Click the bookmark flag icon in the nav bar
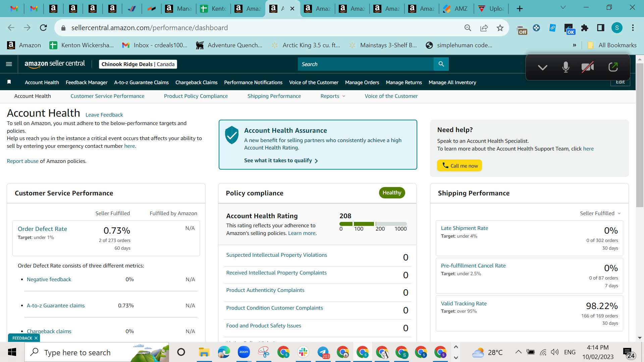644x362 pixels. [x=9, y=82]
